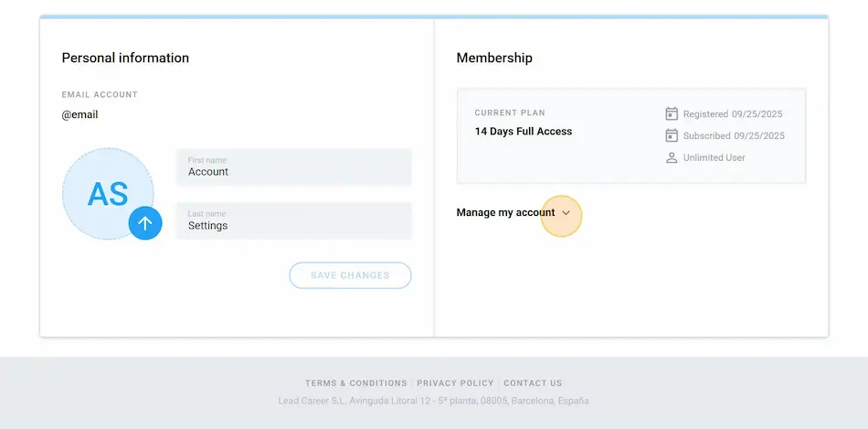Click the Unlimited User label
This screenshot has height=429, width=868.
click(714, 157)
